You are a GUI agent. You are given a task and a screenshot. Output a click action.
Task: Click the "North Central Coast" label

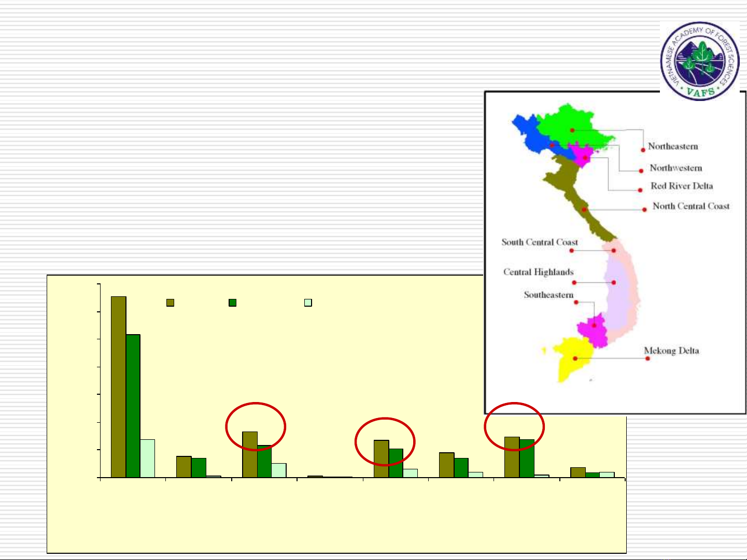pyautogui.click(x=691, y=206)
